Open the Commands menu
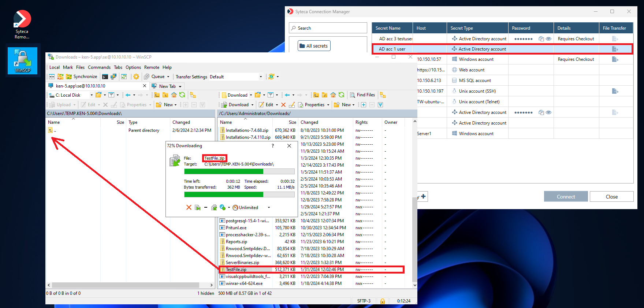This screenshot has width=644, height=308. pyautogui.click(x=99, y=67)
